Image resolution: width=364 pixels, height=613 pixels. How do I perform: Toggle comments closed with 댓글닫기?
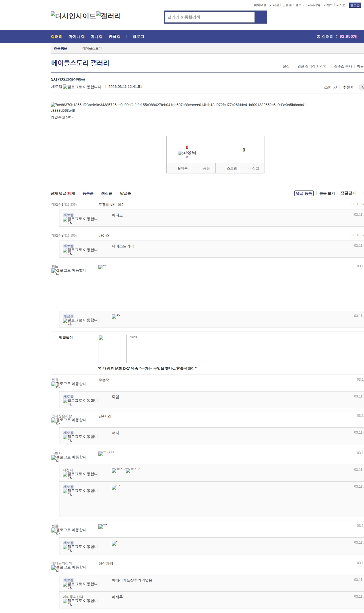(x=348, y=193)
